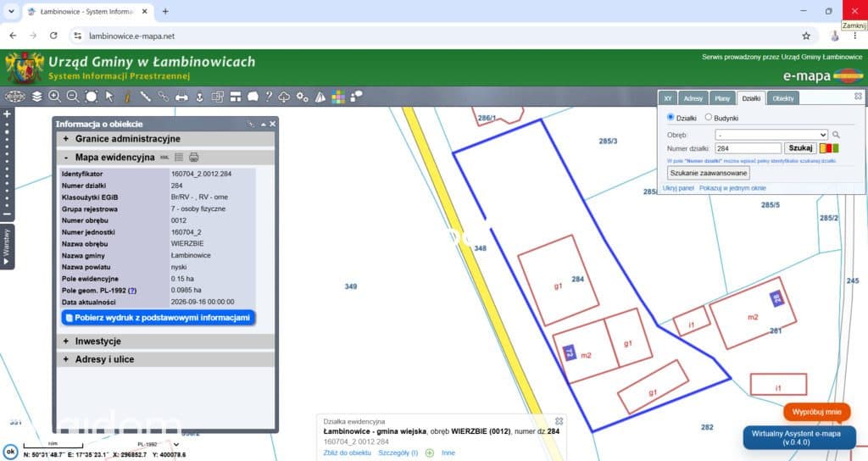Switch to the Działki tab

[x=751, y=98]
